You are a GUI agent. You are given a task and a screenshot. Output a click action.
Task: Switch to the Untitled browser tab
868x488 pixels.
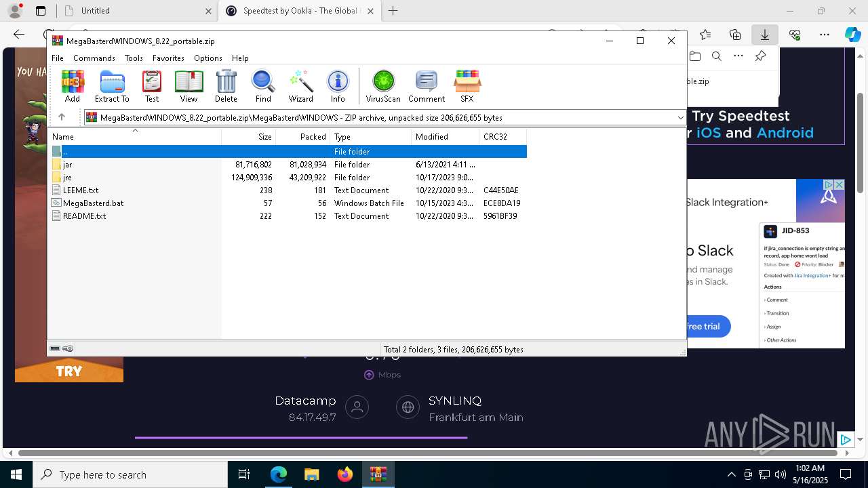click(136, 11)
